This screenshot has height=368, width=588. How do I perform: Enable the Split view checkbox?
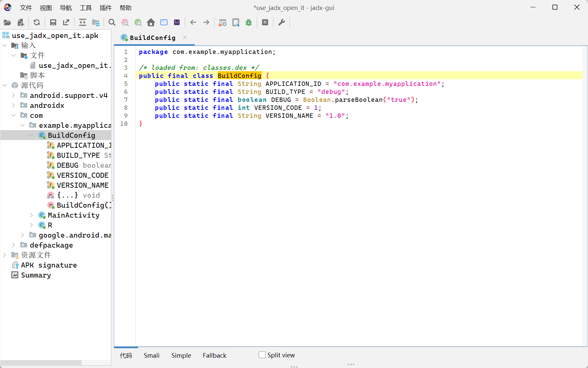[x=262, y=355]
